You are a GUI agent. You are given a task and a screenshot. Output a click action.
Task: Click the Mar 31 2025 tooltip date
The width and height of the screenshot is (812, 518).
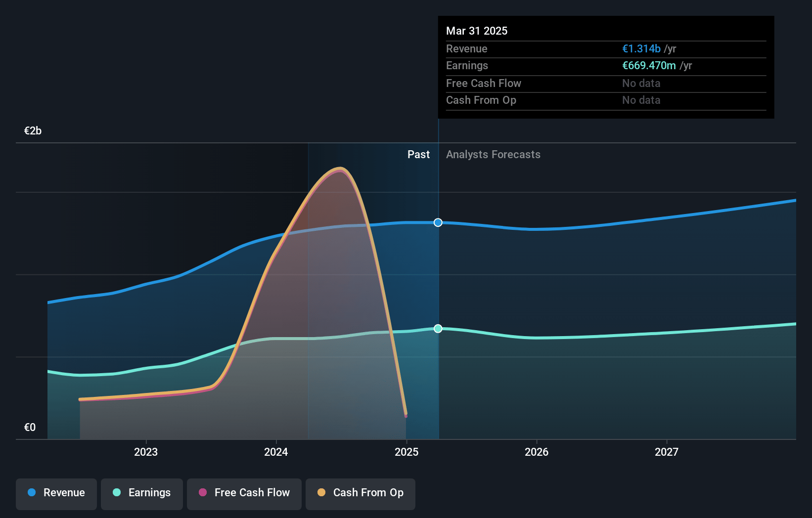(x=477, y=31)
